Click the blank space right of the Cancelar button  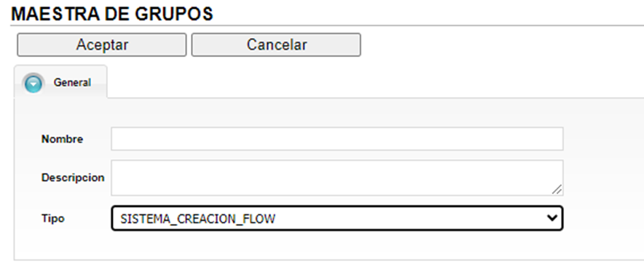(502, 44)
